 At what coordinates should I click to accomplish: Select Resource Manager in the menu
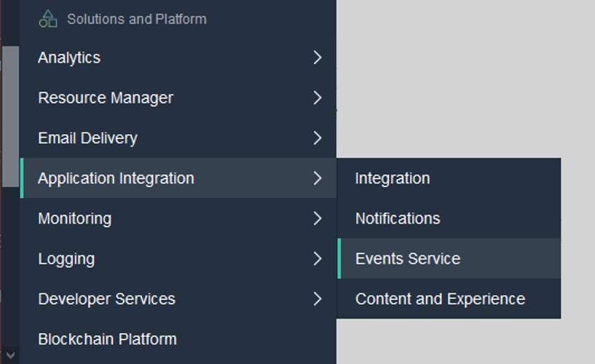click(x=106, y=98)
